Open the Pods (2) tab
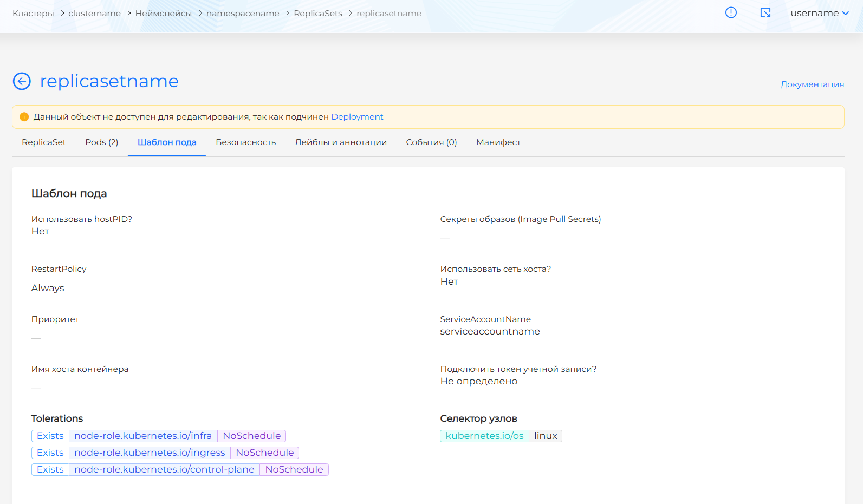The height and width of the screenshot is (504, 863). click(x=101, y=142)
